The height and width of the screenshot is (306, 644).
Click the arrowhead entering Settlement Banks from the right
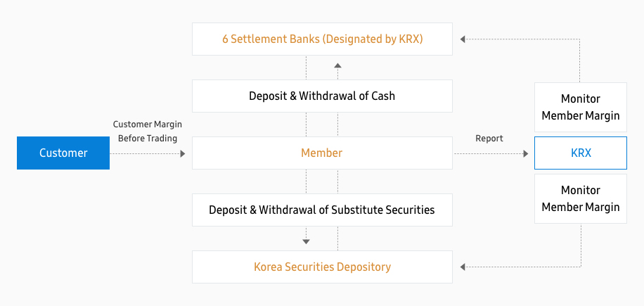(461, 39)
